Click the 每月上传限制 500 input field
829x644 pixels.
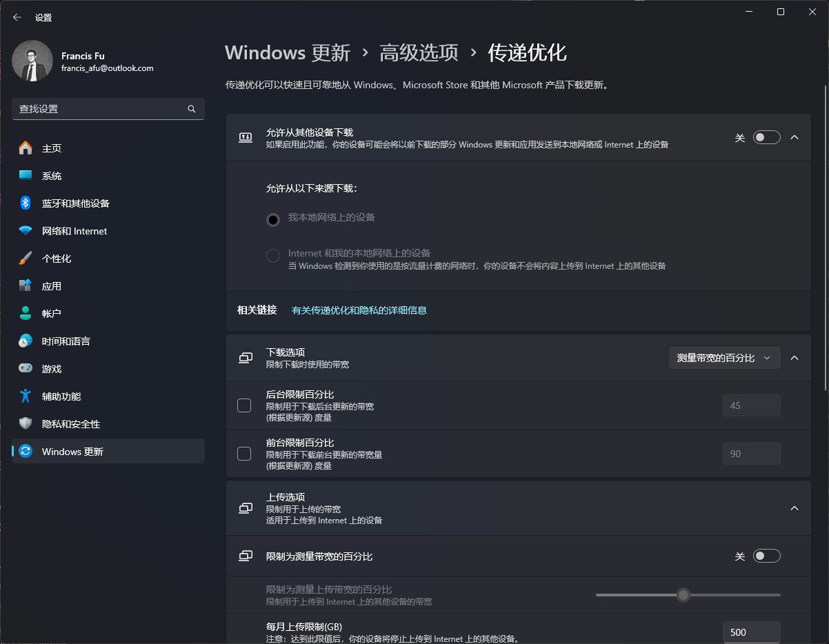pos(751,632)
